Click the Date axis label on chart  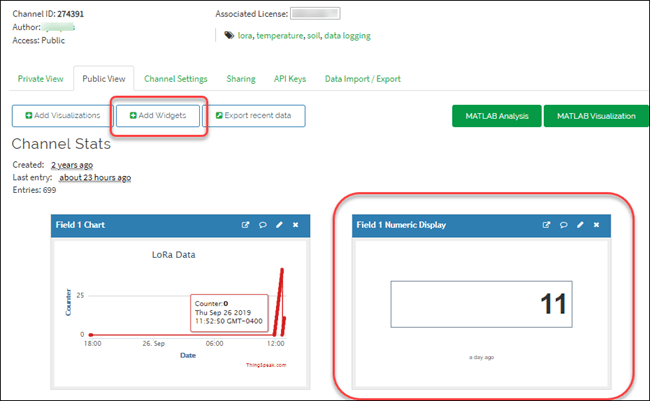[x=188, y=355]
